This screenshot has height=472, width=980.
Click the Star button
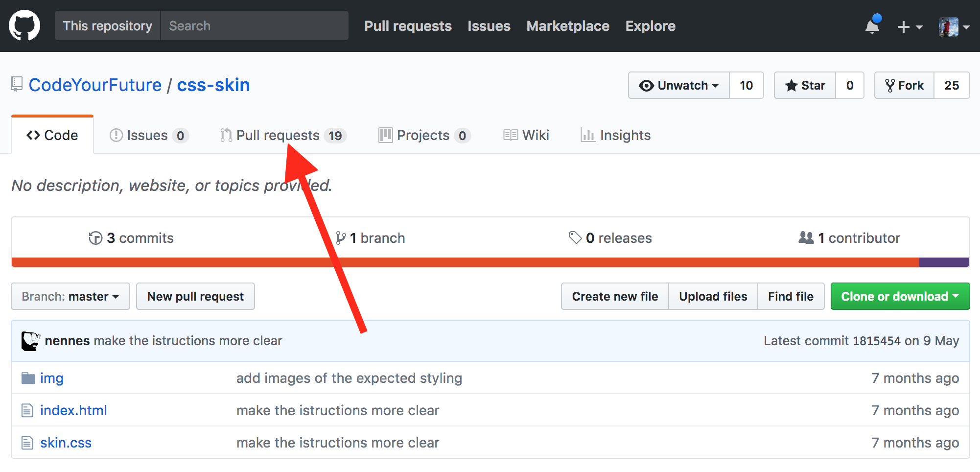click(x=805, y=85)
